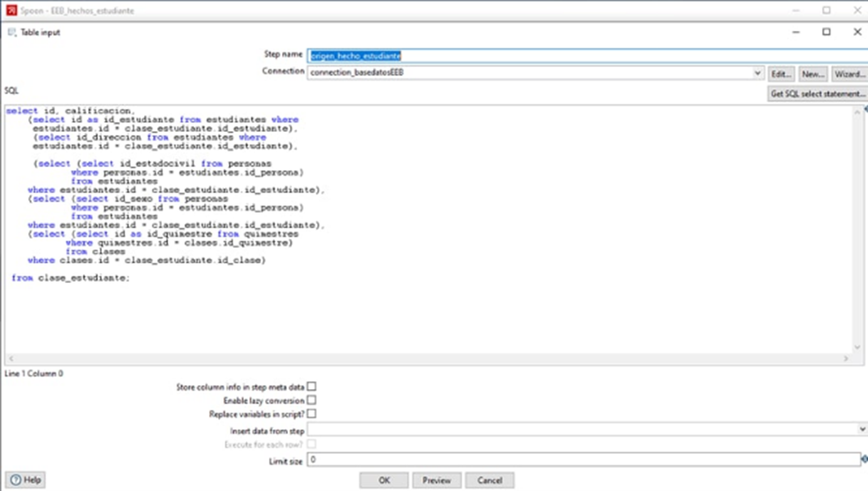This screenshot has width=868, height=491.
Task: Click the Edit... connection button
Action: pyautogui.click(x=781, y=74)
